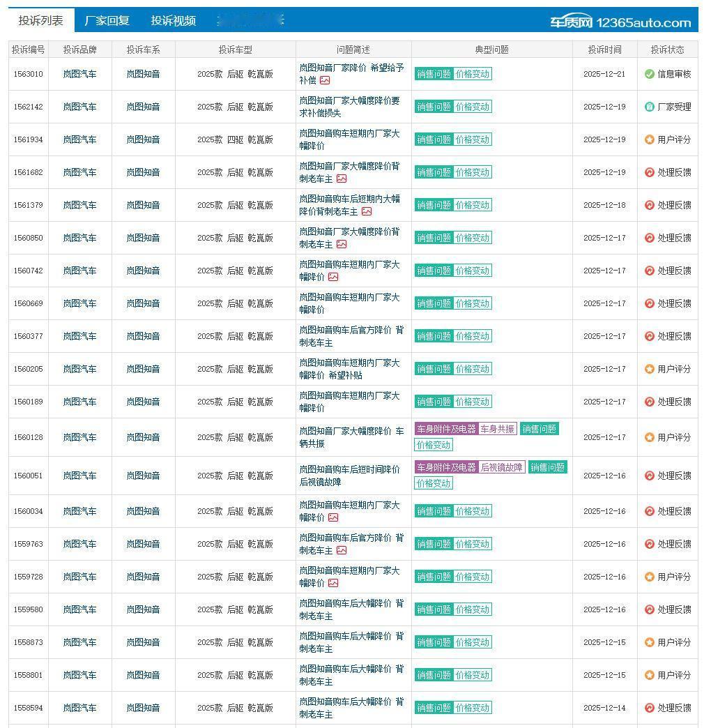Click the 用户评分 status icon for 1559728

point(649,577)
